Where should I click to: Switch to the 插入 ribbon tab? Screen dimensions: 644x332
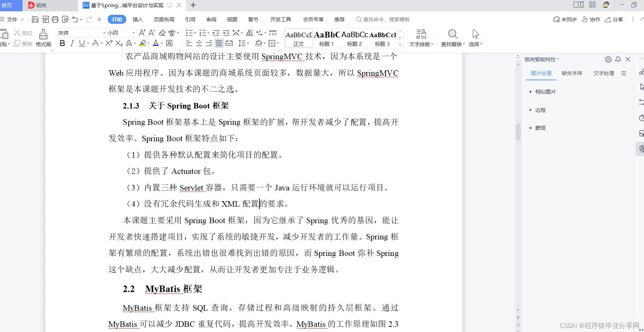138,19
